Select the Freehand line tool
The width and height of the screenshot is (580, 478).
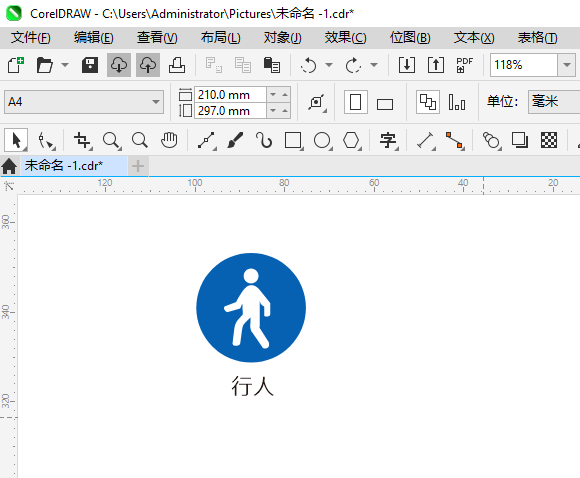click(206, 141)
